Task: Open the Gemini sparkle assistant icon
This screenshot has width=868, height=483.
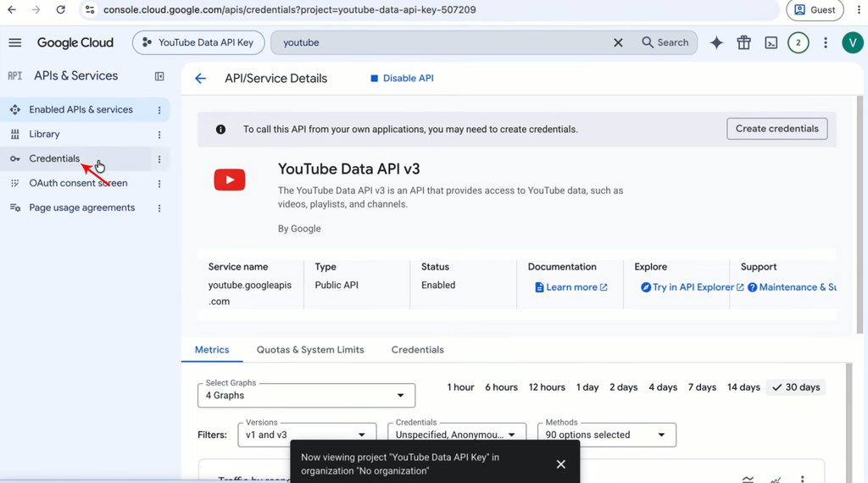Action: [716, 42]
